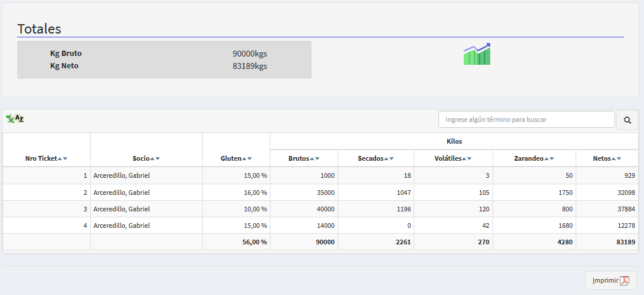Open the green statistics chart icon
This screenshot has height=295, width=644.
(477, 54)
